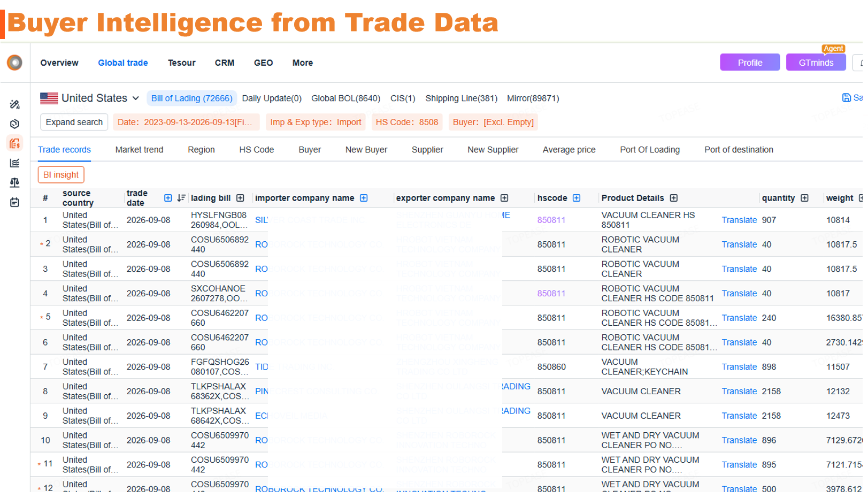Open the More navigation menu
Viewport: 868px width, 498px height.
tap(303, 63)
